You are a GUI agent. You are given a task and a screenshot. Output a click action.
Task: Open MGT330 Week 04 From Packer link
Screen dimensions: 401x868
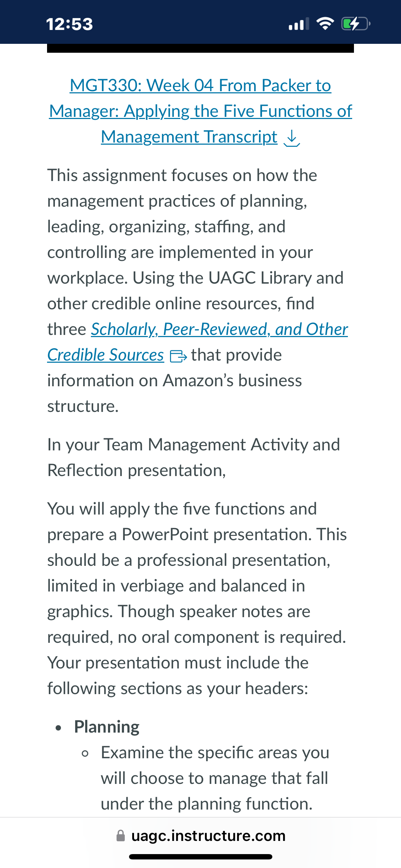click(200, 86)
